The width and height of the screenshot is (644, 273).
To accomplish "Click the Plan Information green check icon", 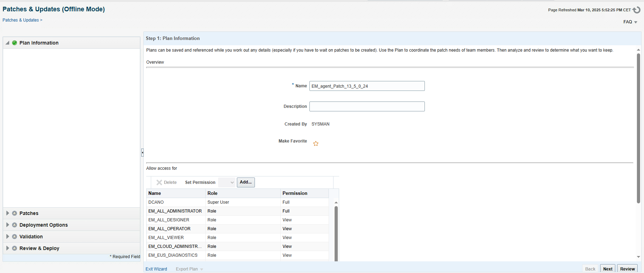I will point(15,43).
